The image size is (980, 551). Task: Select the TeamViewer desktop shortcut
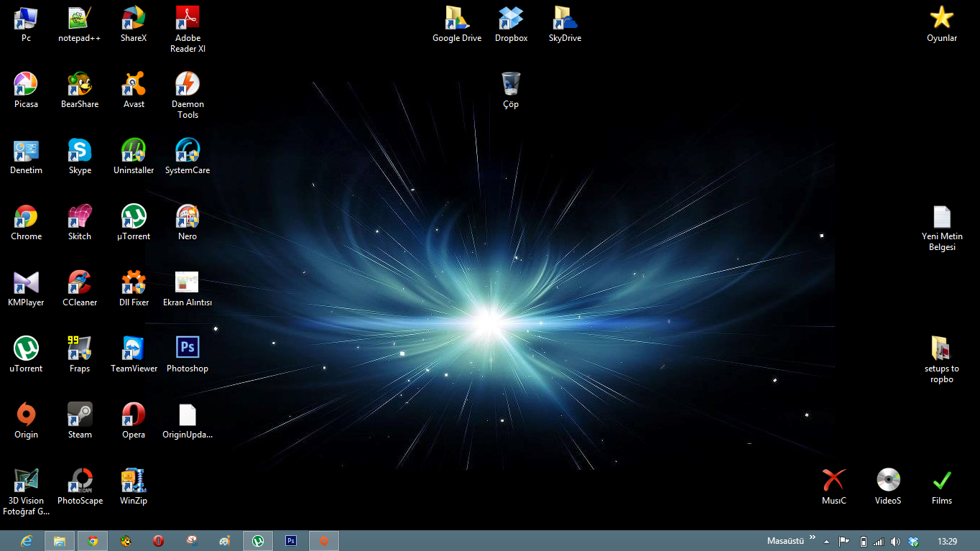tap(134, 354)
